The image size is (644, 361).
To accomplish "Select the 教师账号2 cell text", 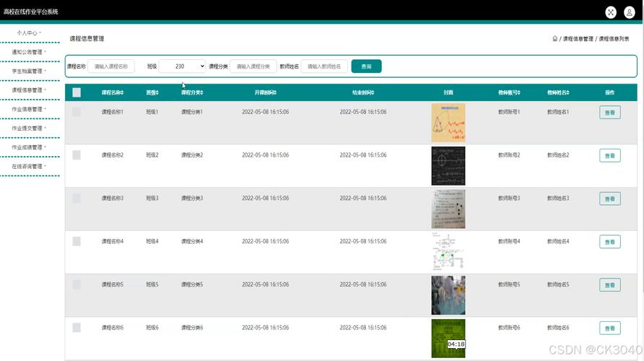I will point(509,155).
